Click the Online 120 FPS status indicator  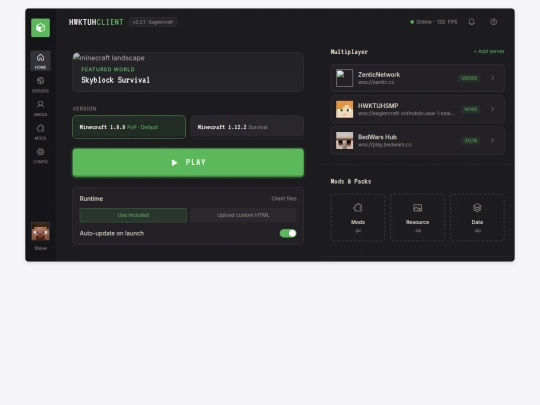[434, 22]
